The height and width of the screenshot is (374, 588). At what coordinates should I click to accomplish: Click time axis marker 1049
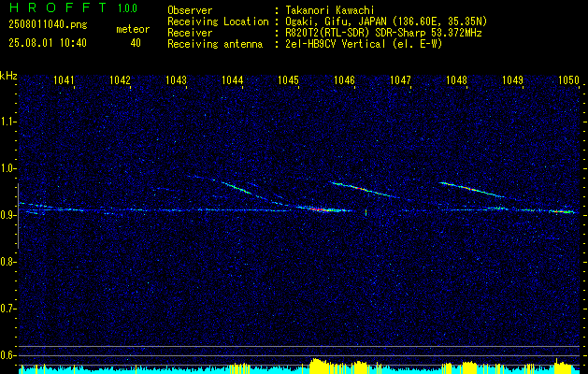tap(512, 80)
